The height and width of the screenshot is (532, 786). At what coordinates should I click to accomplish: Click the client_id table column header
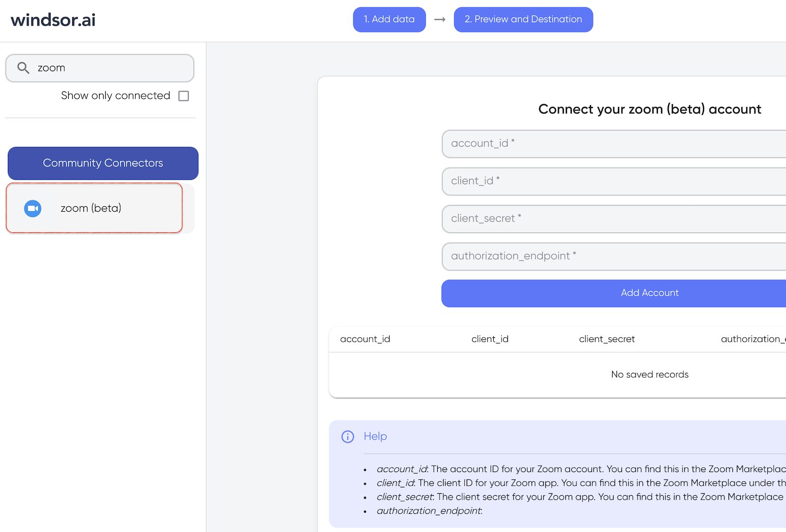tap(490, 339)
